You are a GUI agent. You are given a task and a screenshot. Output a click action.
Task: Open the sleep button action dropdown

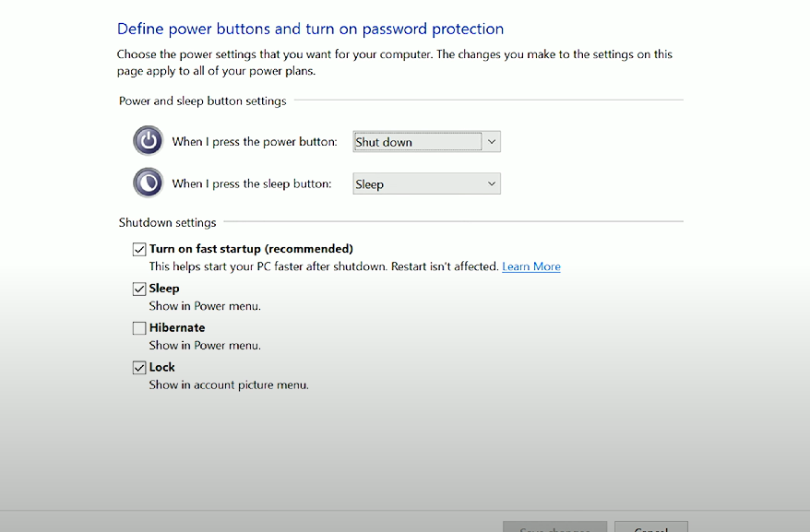click(x=427, y=183)
